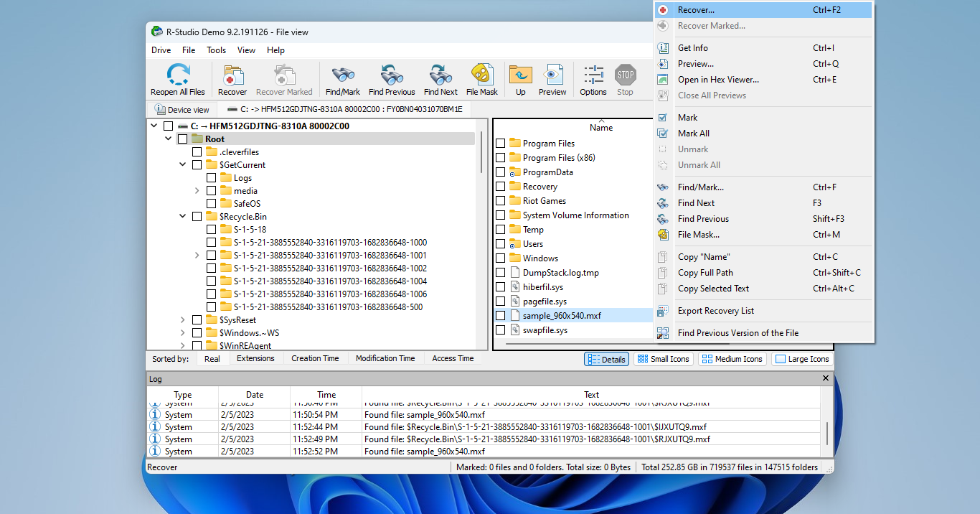This screenshot has width=980, height=514.
Task: Go up one folder with the Up toolbar icon
Action: [520, 75]
